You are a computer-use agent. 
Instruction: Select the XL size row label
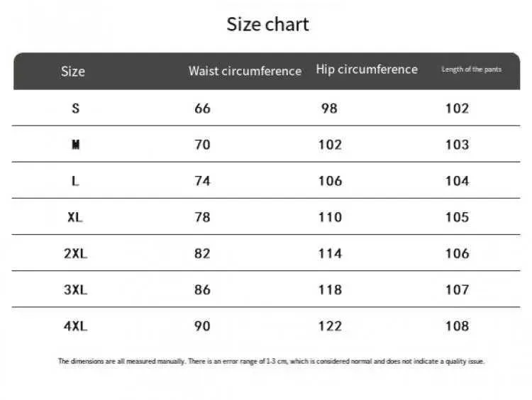pos(75,217)
